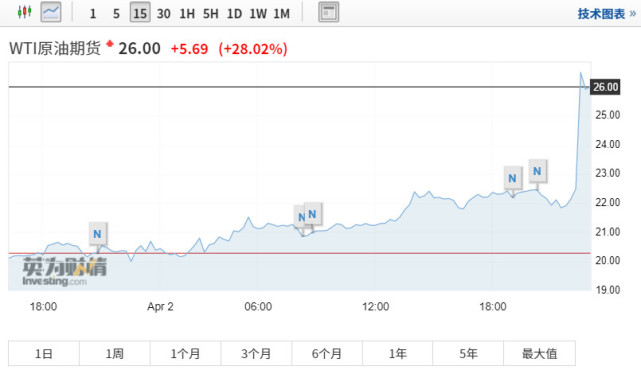
Task: Open the N news marker after 18:00
Action: [x=512, y=178]
